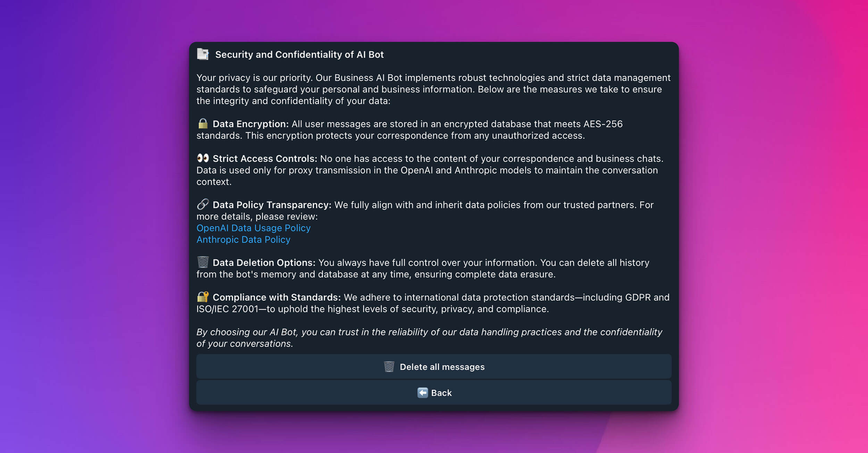Screen dimensions: 868x453
Task: Click the document icon beside the title
Action: (203, 54)
